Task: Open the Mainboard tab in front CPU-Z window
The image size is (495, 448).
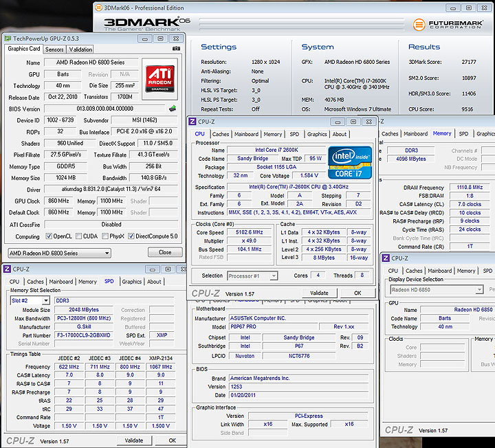Action: pyautogui.click(x=246, y=134)
